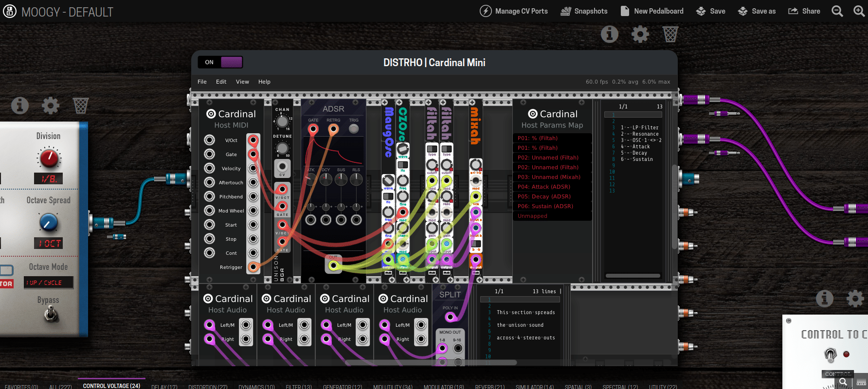Viewport: 868px width, 389px height.
Task: Select P04: Attack (ADSR) parameter mapping
Action: pos(552,187)
